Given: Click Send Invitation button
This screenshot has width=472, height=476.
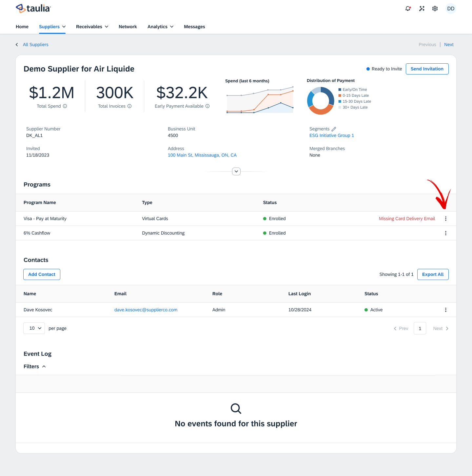Looking at the screenshot, I should pyautogui.click(x=427, y=69).
